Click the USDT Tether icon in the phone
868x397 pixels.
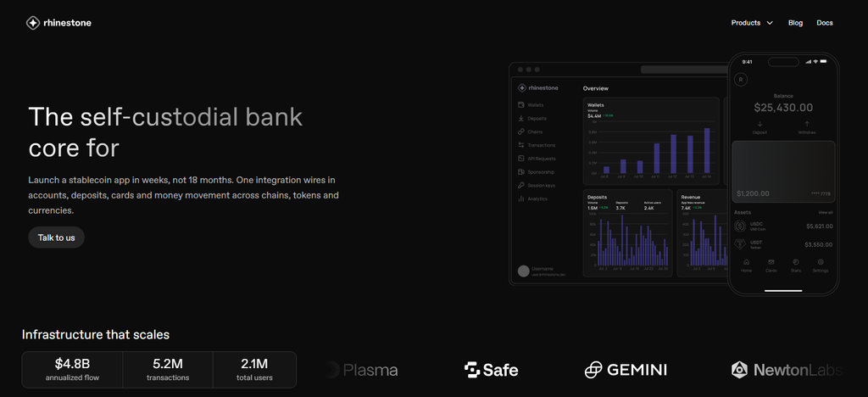(x=740, y=244)
